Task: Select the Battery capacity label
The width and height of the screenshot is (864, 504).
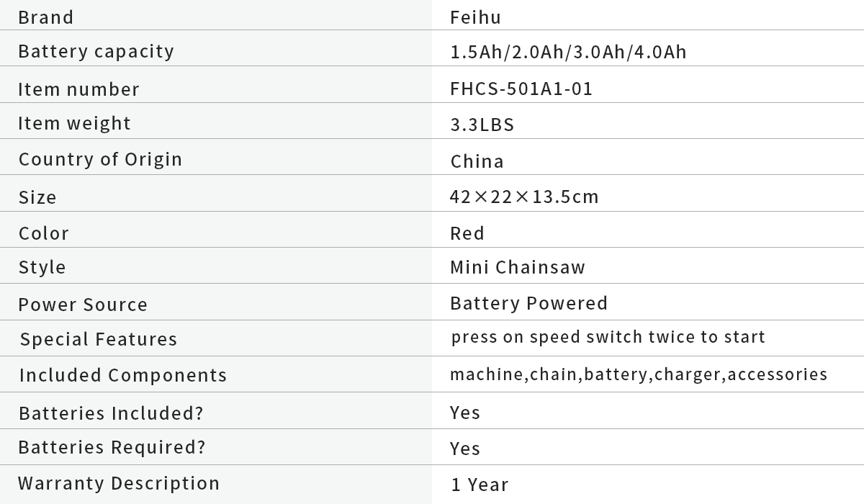Action: click(96, 52)
